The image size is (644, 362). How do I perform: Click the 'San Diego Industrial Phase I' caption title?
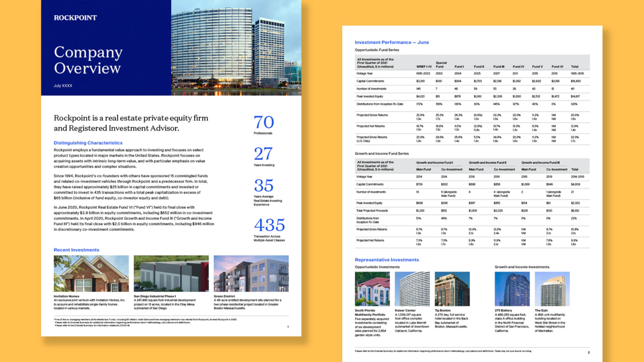point(155,296)
